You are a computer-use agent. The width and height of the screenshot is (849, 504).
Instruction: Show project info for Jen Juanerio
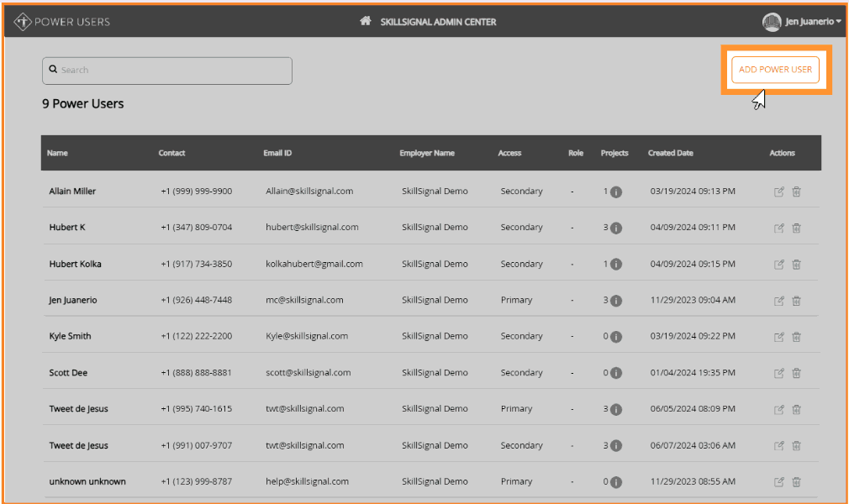pyautogui.click(x=615, y=301)
